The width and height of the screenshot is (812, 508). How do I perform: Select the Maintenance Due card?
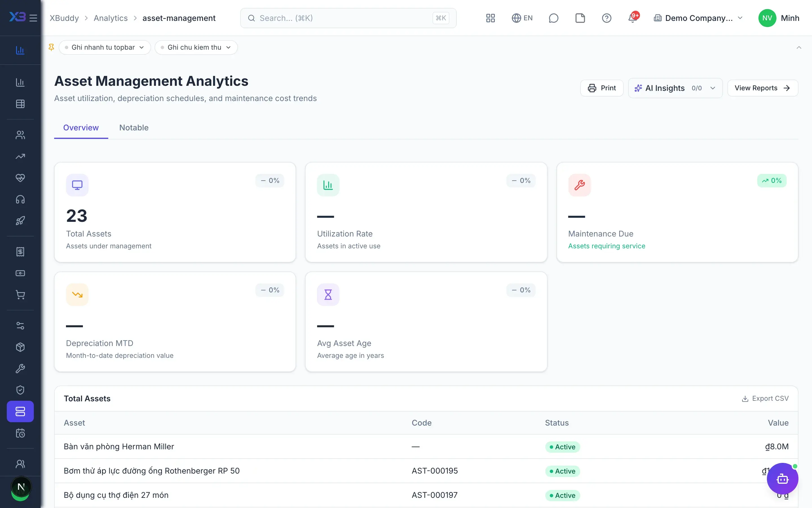[677, 212]
